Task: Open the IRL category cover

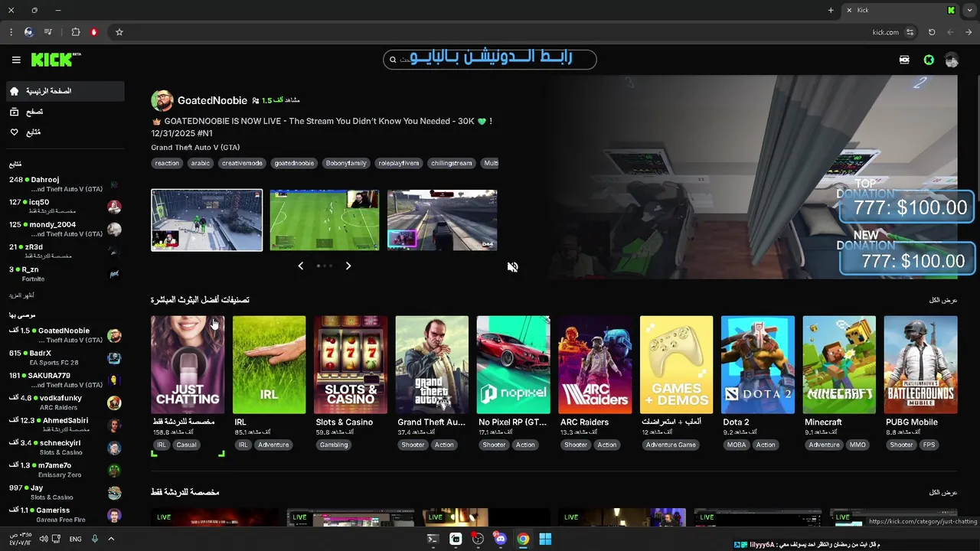Action: point(269,364)
